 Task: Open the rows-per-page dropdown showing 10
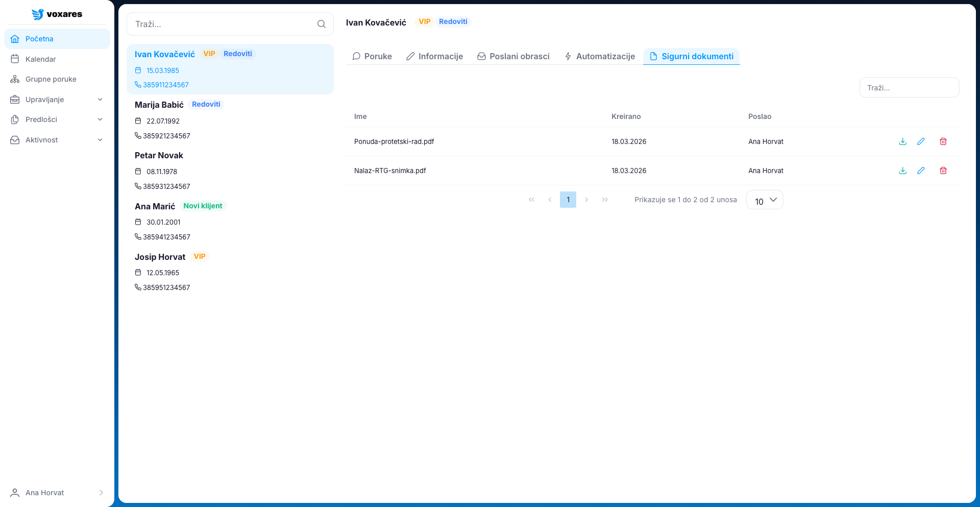[765, 200]
